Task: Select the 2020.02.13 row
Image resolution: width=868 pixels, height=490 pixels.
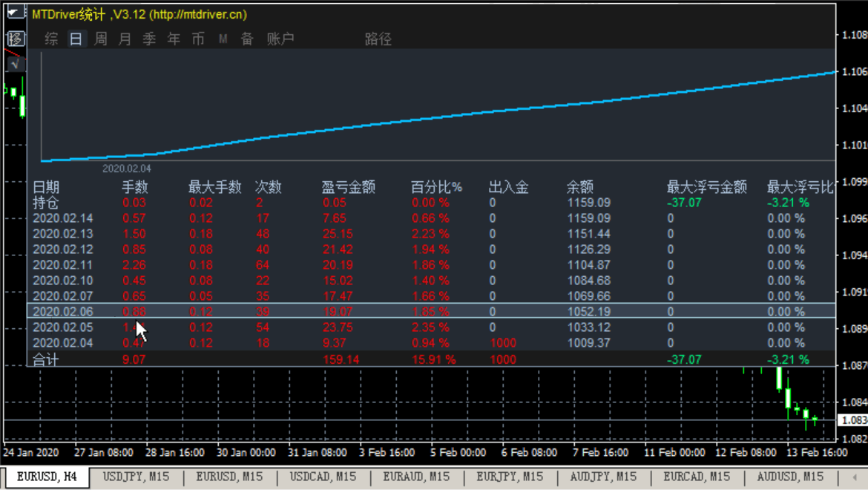Action: (431, 234)
